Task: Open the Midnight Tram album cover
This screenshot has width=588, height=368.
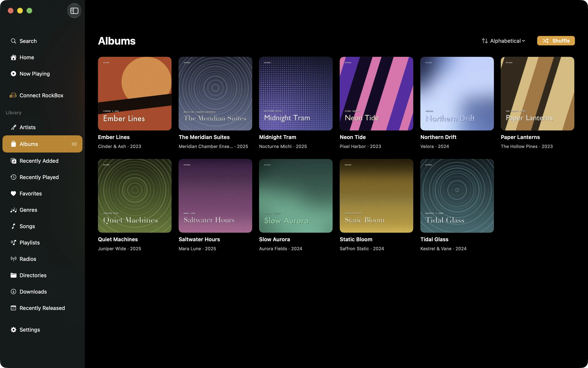Action: [296, 93]
